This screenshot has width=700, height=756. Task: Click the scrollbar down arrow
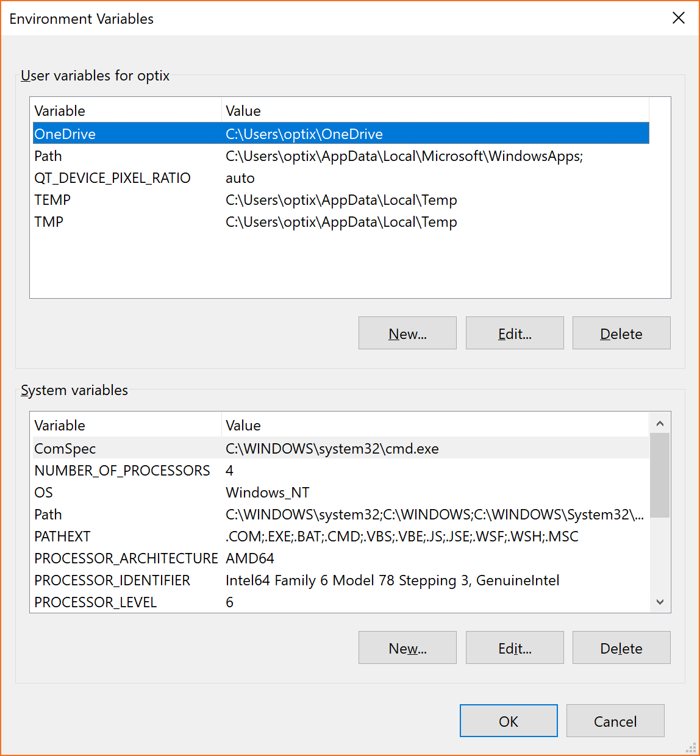click(660, 602)
